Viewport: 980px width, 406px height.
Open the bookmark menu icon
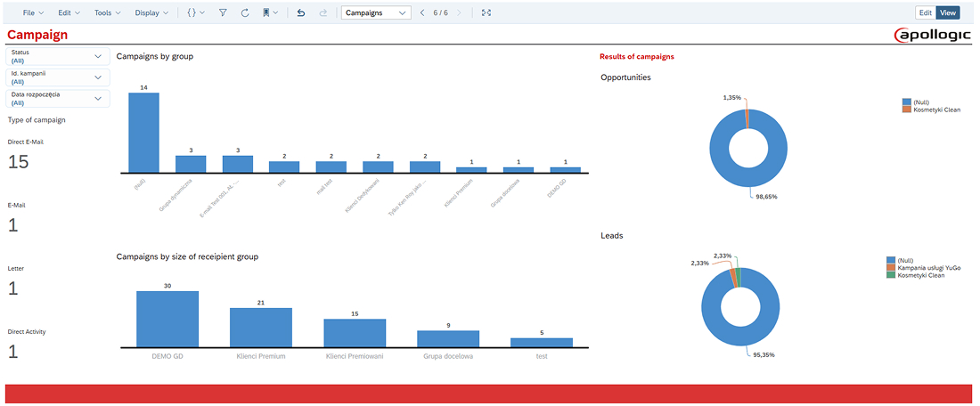[270, 13]
